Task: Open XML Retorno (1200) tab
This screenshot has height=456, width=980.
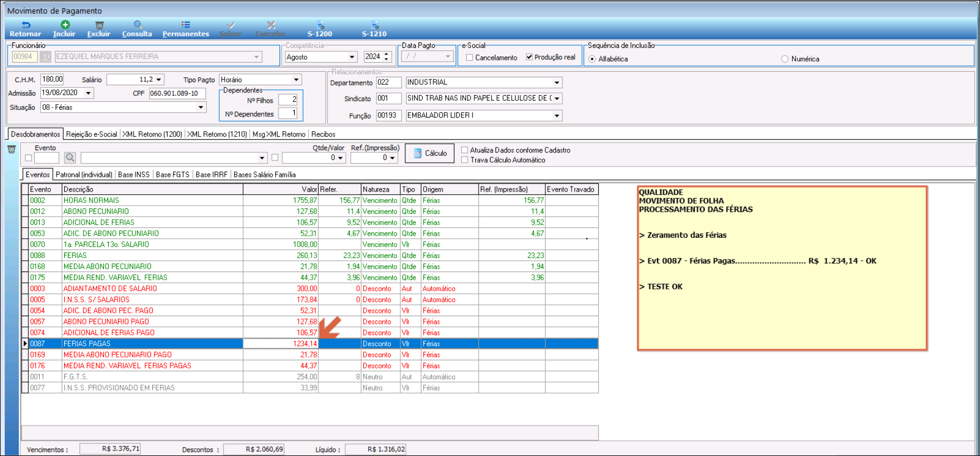Action: coord(152,134)
